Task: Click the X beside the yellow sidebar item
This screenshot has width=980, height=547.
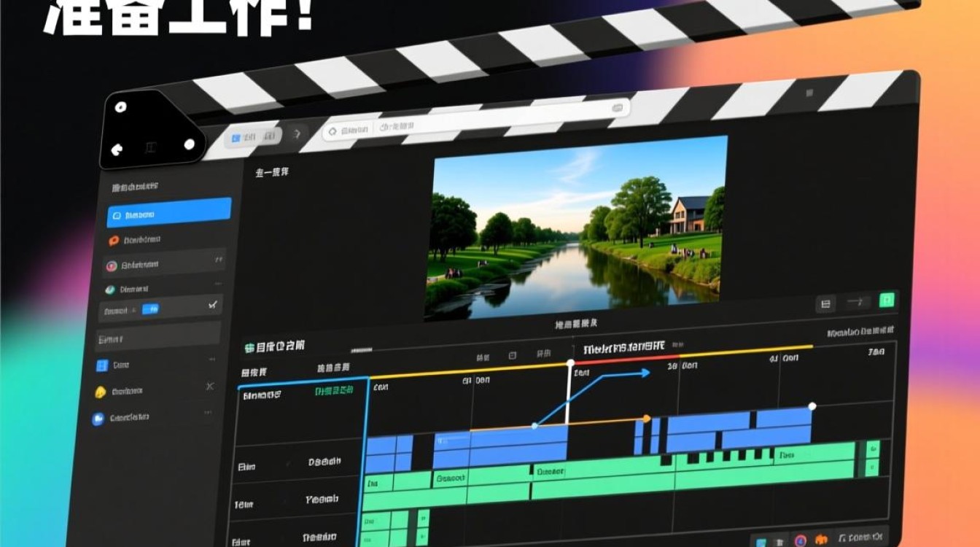Action: (x=210, y=387)
